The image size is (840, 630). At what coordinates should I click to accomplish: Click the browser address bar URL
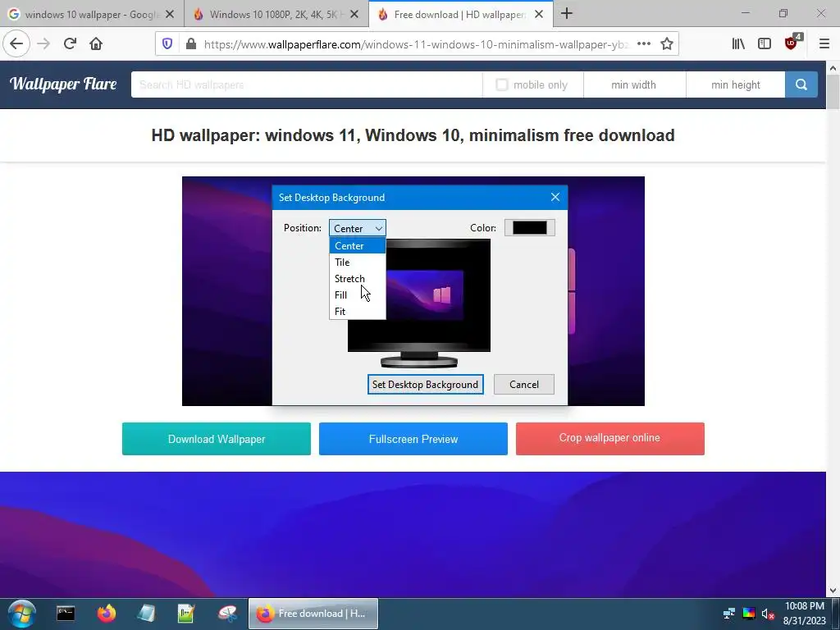tap(416, 44)
